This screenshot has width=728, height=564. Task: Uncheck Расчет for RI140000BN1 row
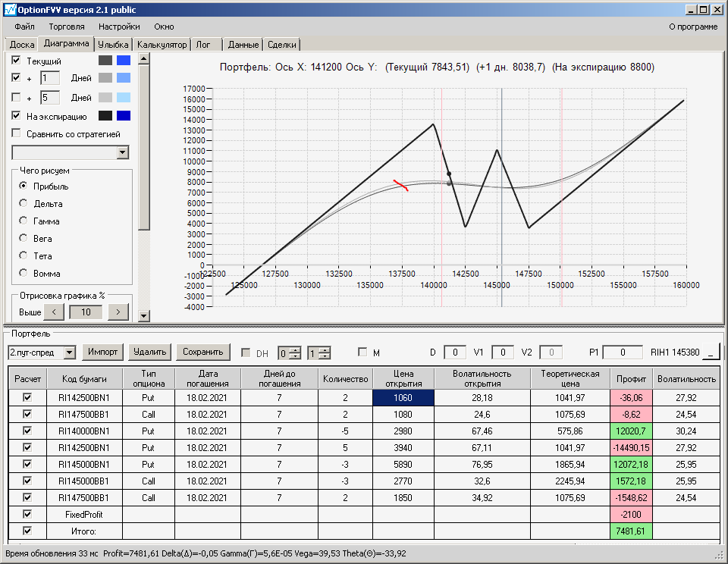(27, 431)
